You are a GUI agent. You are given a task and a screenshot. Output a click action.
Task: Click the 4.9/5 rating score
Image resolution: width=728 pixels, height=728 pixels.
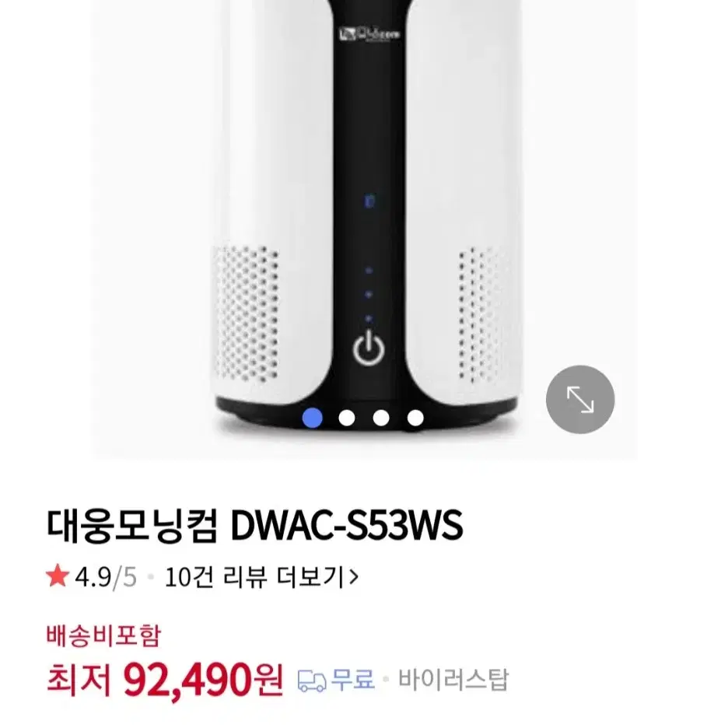pyautogui.click(x=106, y=578)
